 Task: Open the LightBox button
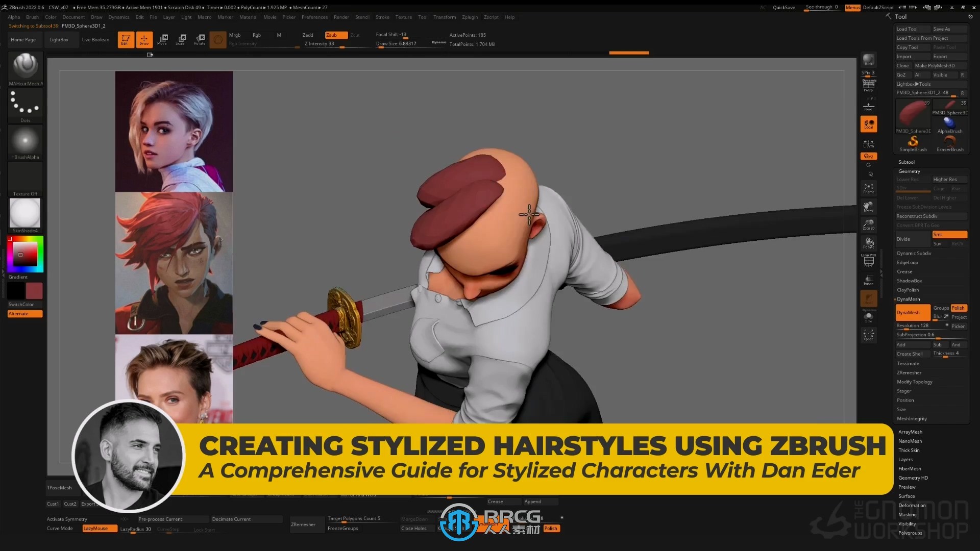click(59, 40)
